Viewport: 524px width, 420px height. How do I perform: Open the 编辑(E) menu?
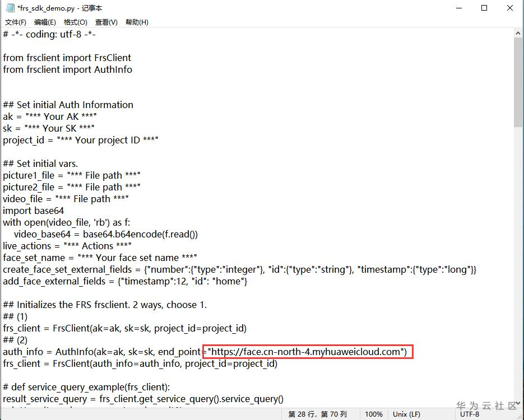45,22
